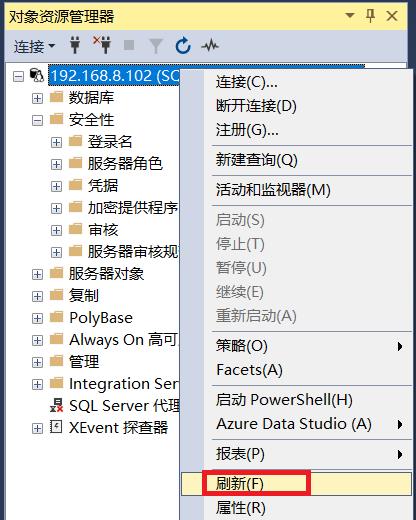Click the stop square toolbar icon

pyautogui.click(x=129, y=45)
